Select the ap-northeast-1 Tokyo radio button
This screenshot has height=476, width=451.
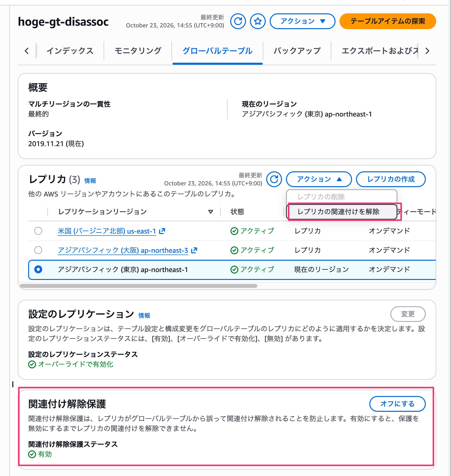click(x=38, y=269)
